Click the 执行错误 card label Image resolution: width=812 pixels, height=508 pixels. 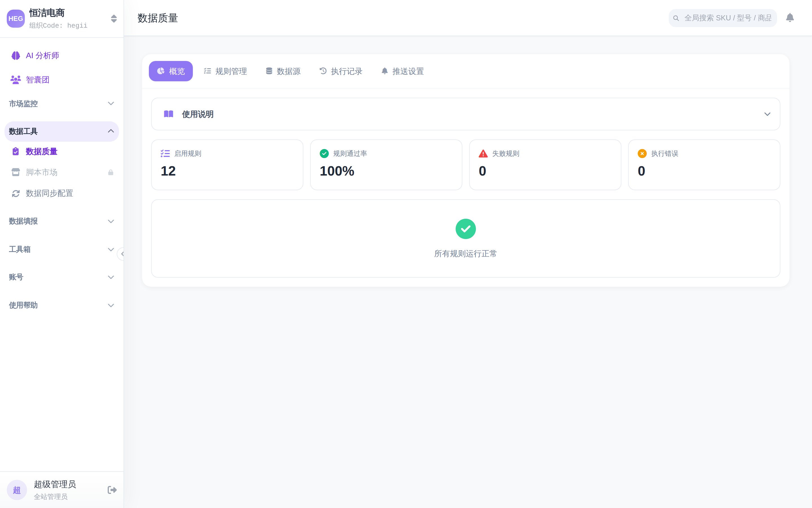tap(665, 154)
